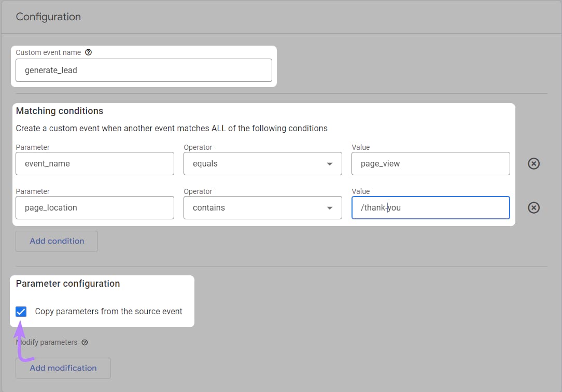Focus the /thank-you Value field
The width and height of the screenshot is (562, 392).
click(x=430, y=207)
